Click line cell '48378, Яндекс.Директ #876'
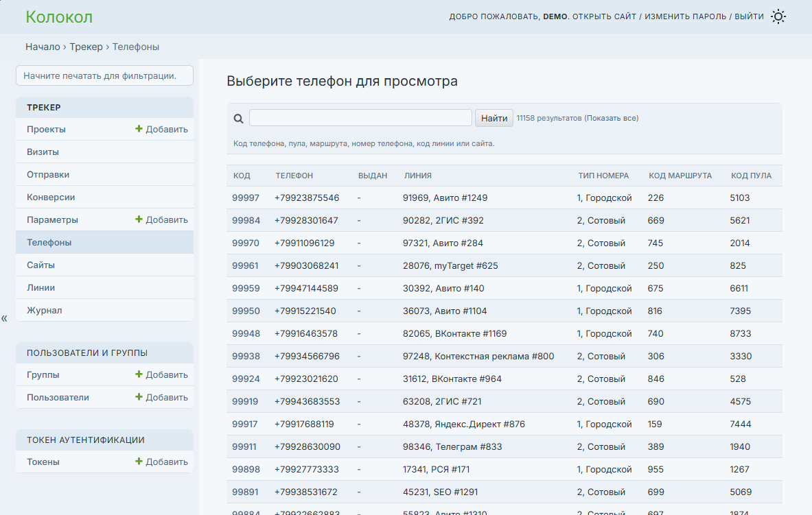The width and height of the screenshot is (812, 515). [464, 424]
